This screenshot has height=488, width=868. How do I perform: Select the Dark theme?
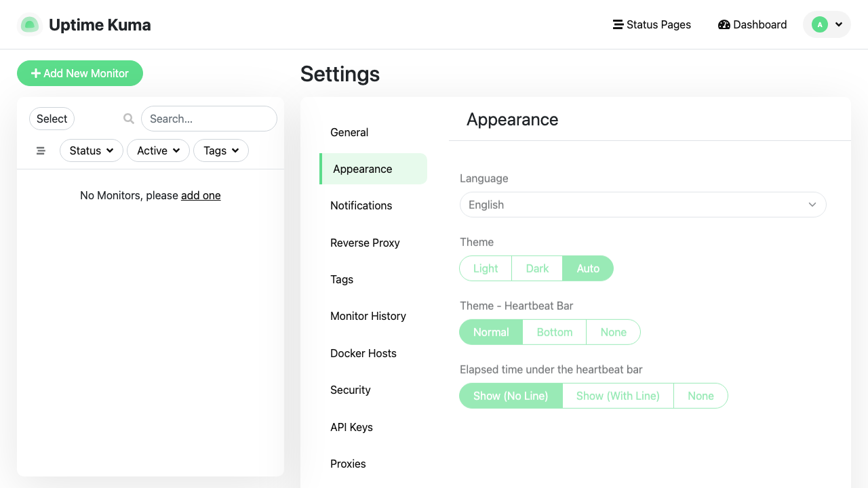[x=537, y=268]
